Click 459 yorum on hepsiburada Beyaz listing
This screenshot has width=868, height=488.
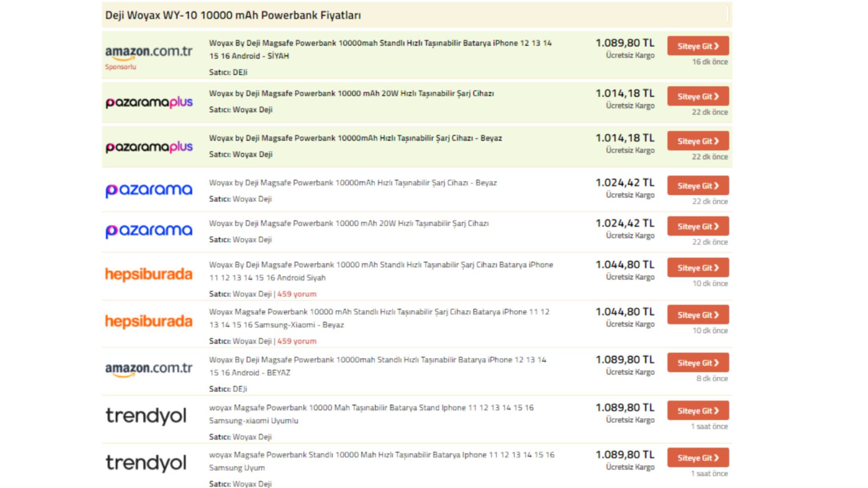click(x=297, y=341)
